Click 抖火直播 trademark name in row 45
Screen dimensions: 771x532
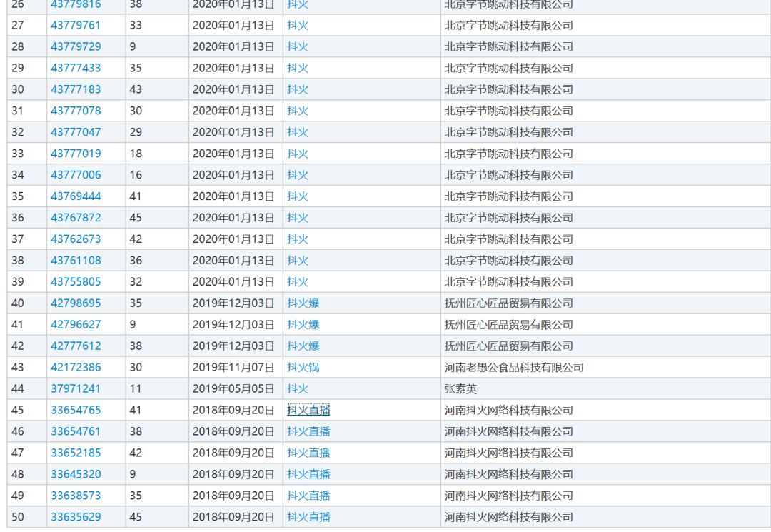click(x=309, y=410)
